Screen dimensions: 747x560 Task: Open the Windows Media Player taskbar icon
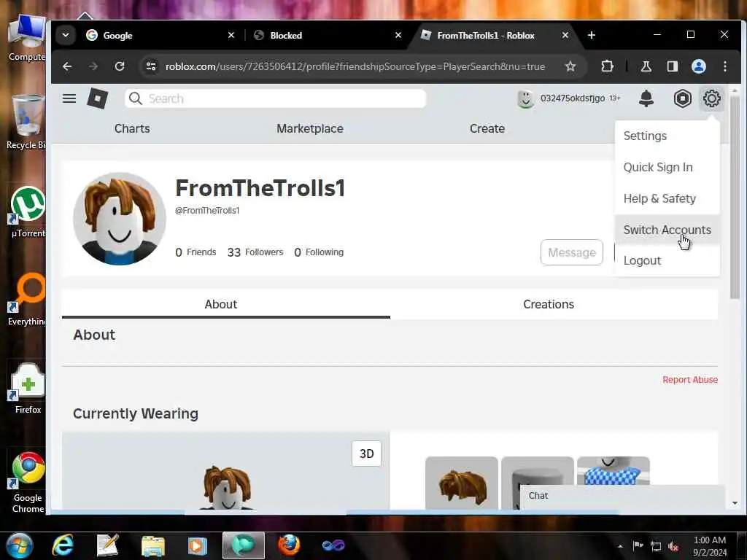pos(197,545)
